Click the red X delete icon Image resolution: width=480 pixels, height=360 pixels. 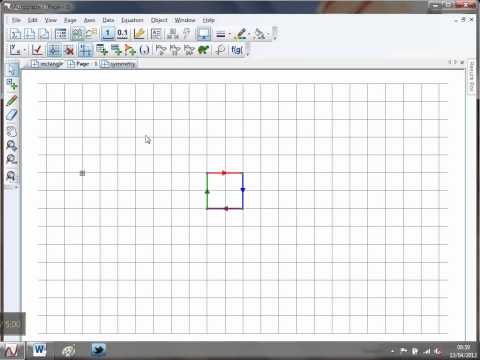(69, 50)
